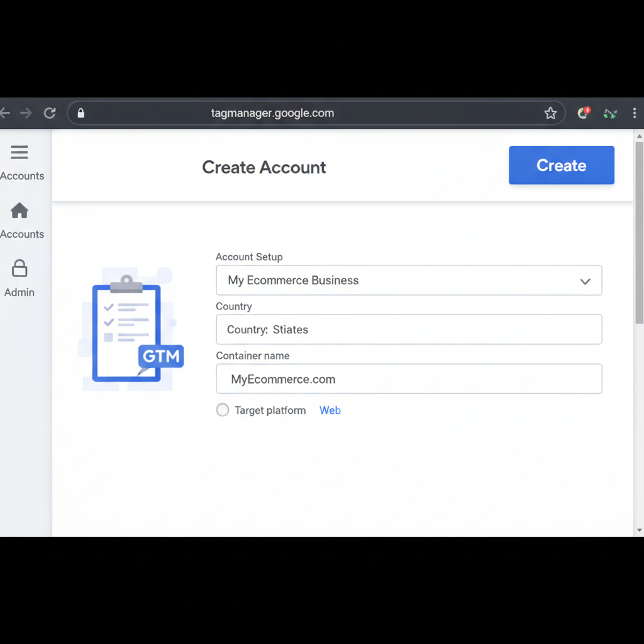Image resolution: width=644 pixels, height=644 pixels.
Task: Click the MyEcommerce.com container name field
Action: pyautogui.click(x=409, y=379)
